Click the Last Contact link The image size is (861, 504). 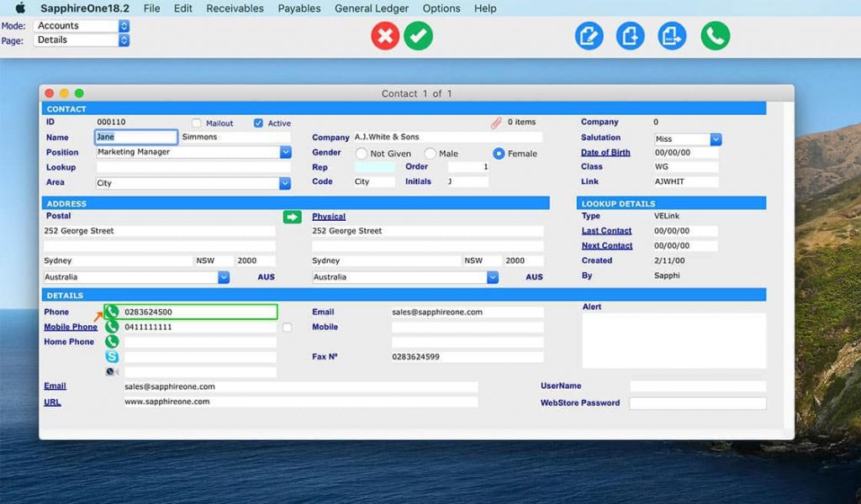[x=607, y=231]
